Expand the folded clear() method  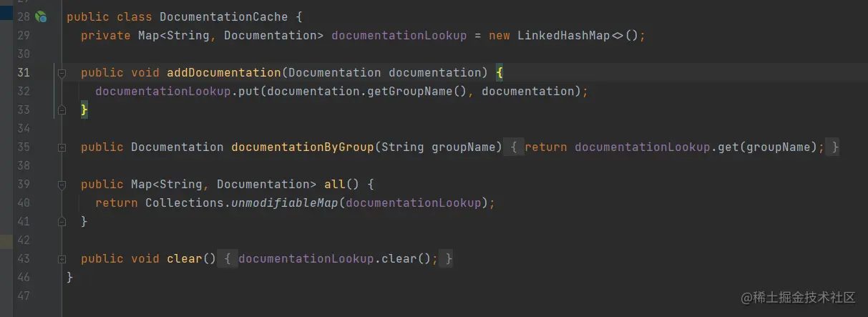point(62,259)
